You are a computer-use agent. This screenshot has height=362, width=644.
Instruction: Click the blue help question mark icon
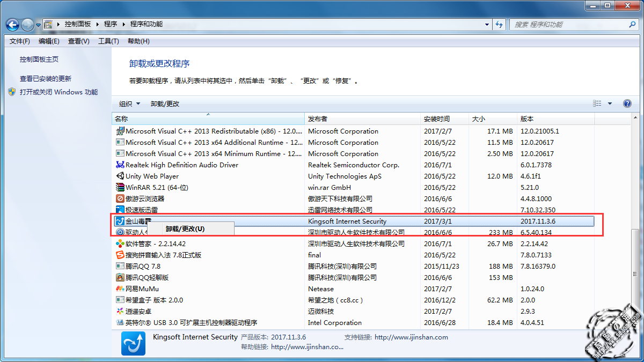point(627,104)
